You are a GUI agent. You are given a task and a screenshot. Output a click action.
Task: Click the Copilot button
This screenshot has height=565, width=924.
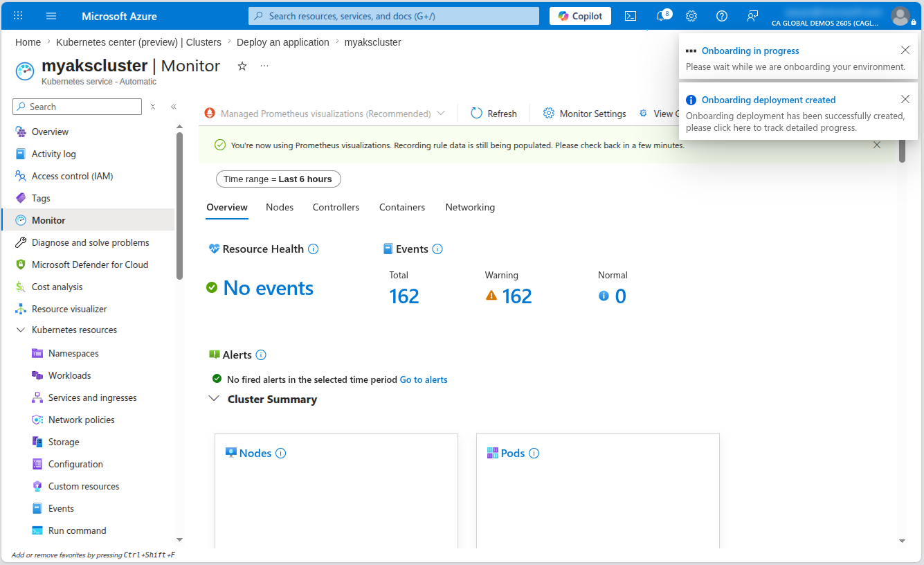(580, 16)
